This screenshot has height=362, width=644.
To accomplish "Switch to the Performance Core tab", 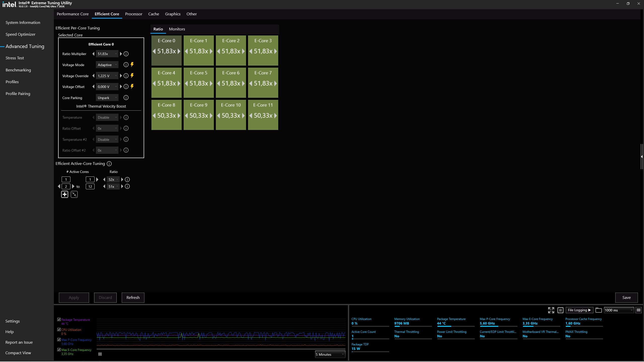I will tap(73, 14).
